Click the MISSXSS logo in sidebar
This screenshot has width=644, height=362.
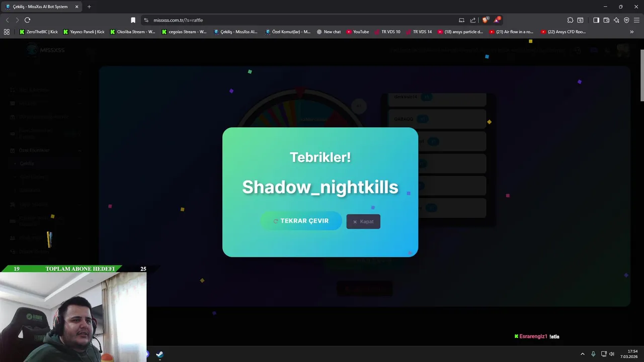point(46,50)
